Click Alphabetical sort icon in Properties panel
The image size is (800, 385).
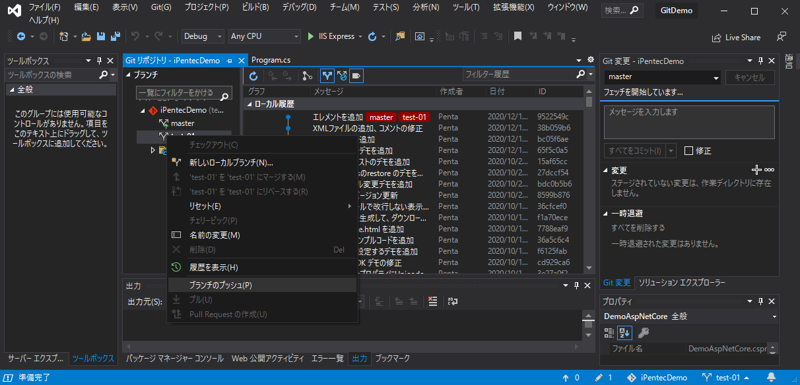click(625, 333)
